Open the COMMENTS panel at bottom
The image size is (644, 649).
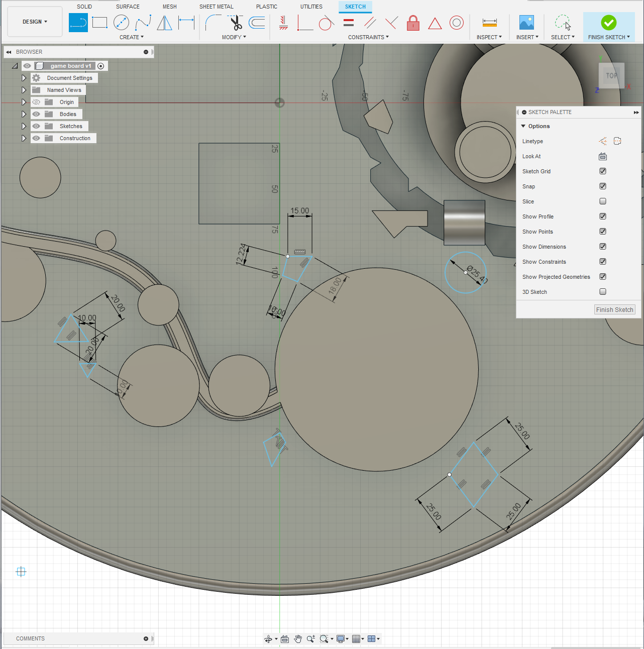[x=30, y=638]
